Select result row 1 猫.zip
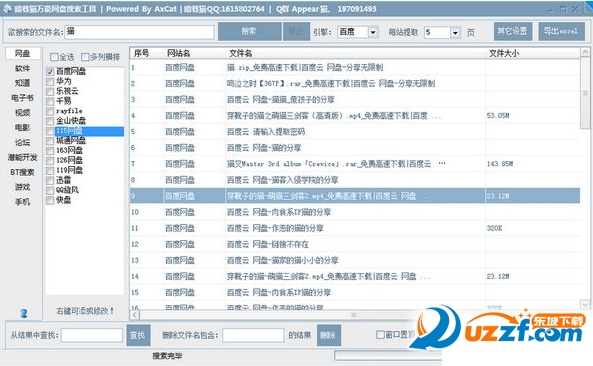The height and width of the screenshot is (366, 593). [x=355, y=68]
